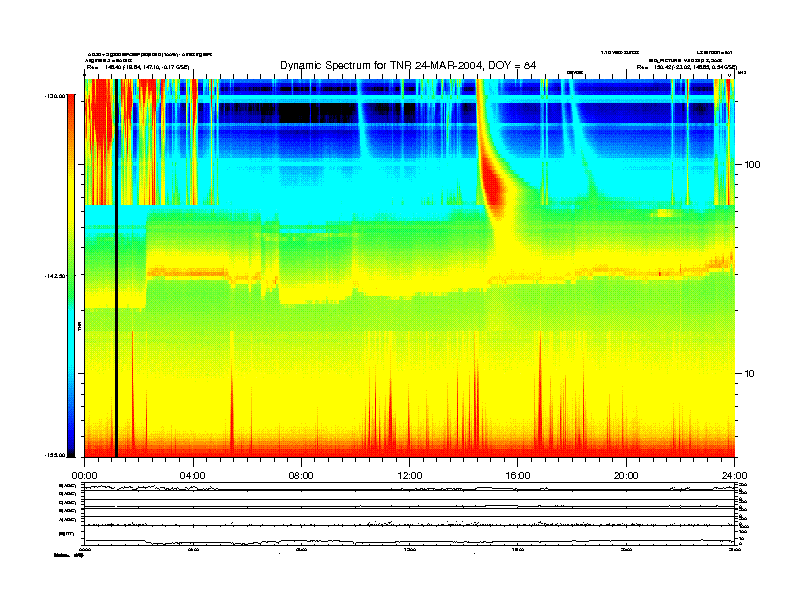Click the 100 frequency axis label
Viewport: 792px width, 612px height.
pos(752,165)
